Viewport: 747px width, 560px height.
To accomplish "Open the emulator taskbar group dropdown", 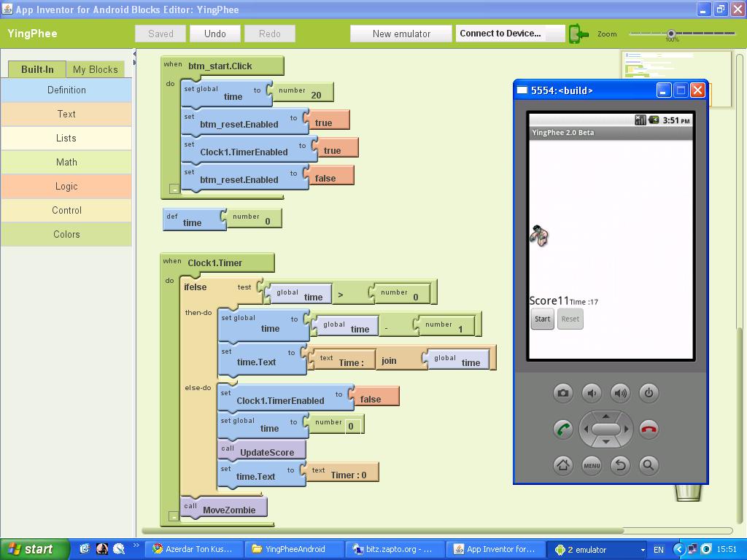I will click(x=643, y=550).
